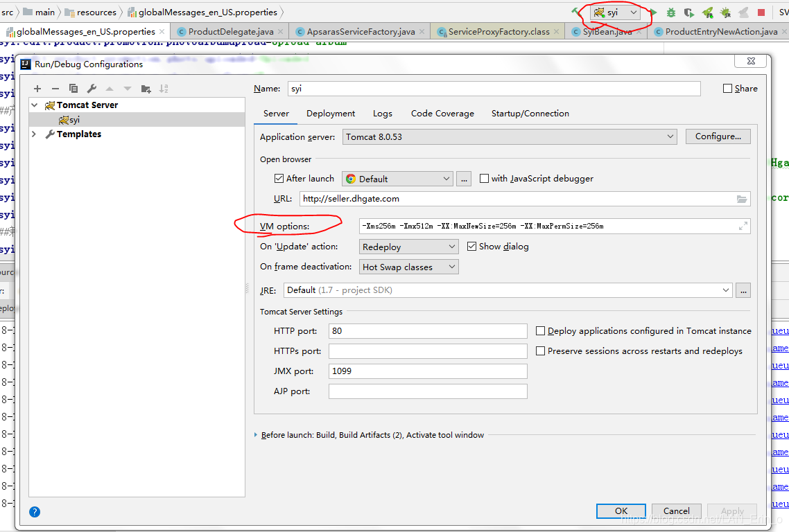The image size is (789, 532).
Task: Copy the selected run configuration
Action: [73, 89]
